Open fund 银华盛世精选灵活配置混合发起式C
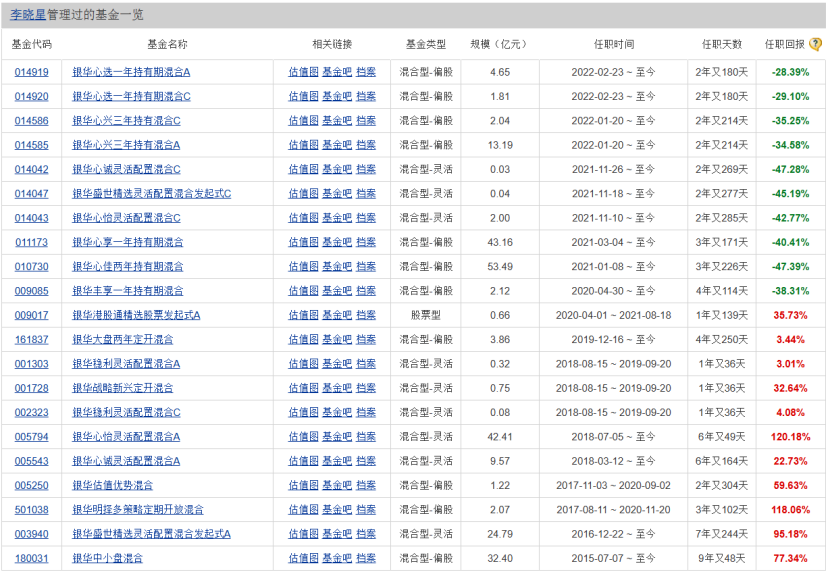 pos(152,194)
